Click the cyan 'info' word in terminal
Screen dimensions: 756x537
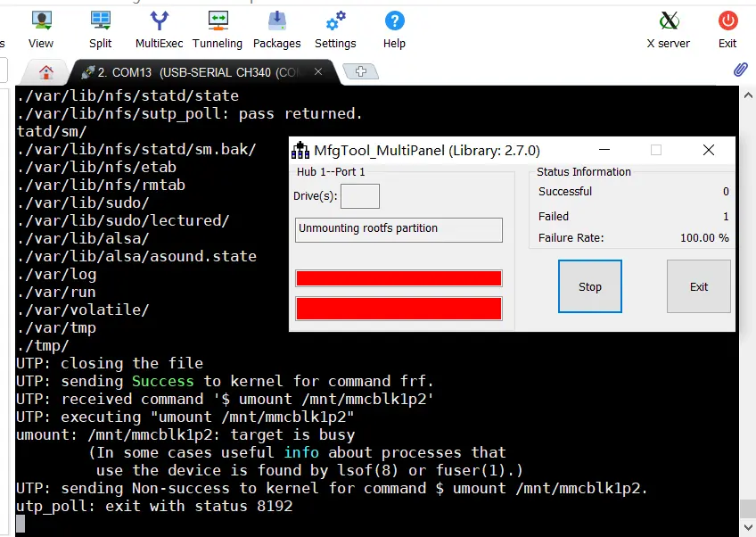click(301, 452)
